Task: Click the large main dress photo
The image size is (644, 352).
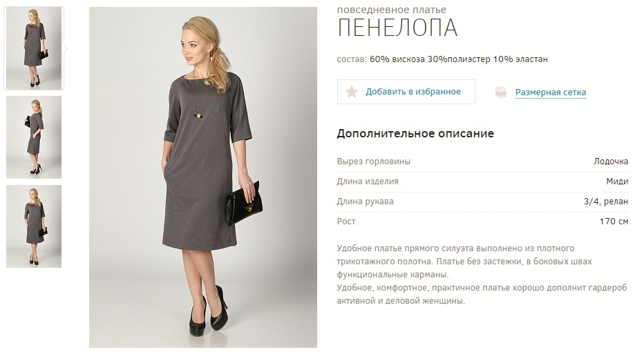Action: pos(203,177)
